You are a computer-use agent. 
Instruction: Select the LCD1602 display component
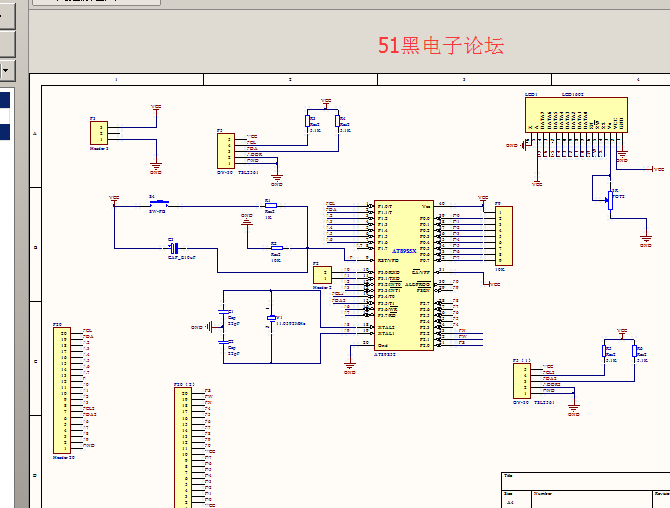point(576,115)
